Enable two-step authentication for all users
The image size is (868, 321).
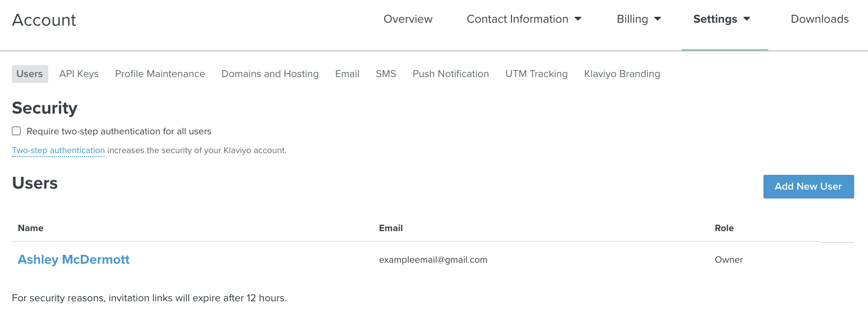tap(16, 131)
